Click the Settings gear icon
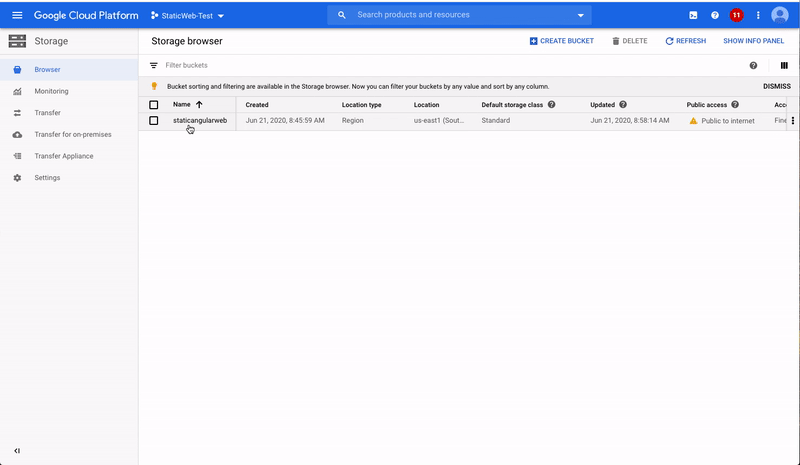800x465 pixels. point(17,178)
